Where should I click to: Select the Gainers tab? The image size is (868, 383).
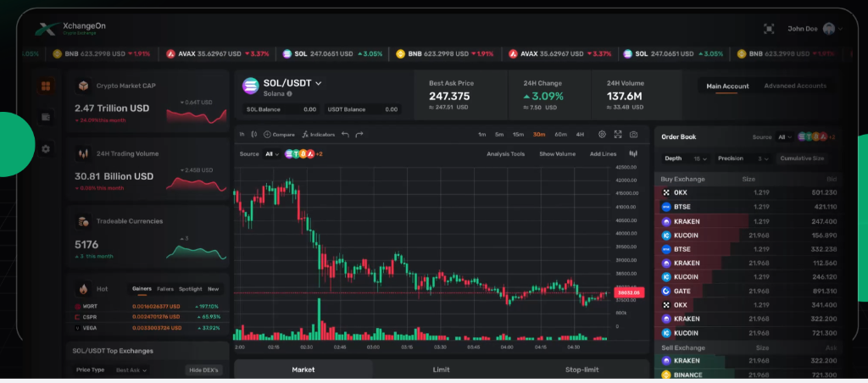[142, 289]
